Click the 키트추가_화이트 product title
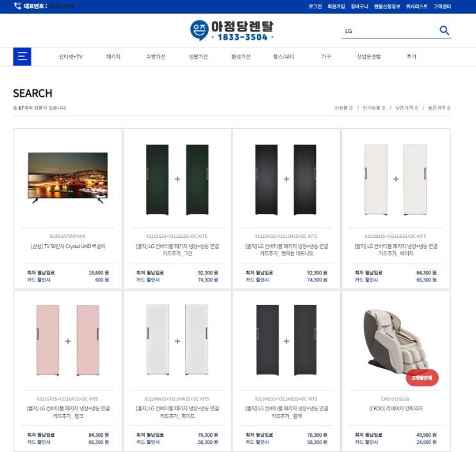Screen dimensions: 476x452 pos(177,412)
